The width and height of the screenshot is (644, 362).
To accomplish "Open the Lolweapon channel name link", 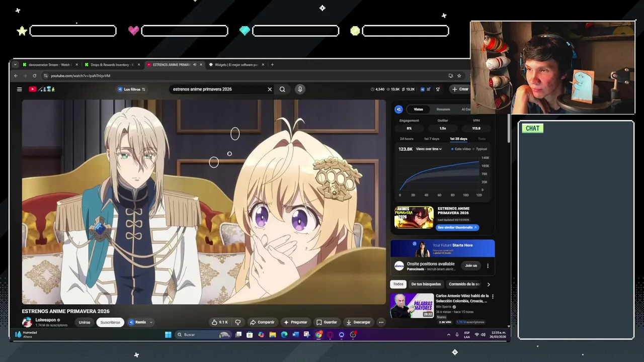I will click(46, 320).
